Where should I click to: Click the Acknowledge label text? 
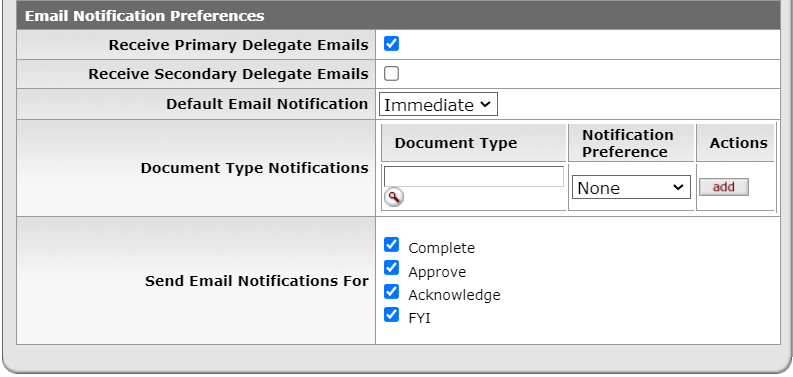454,295
